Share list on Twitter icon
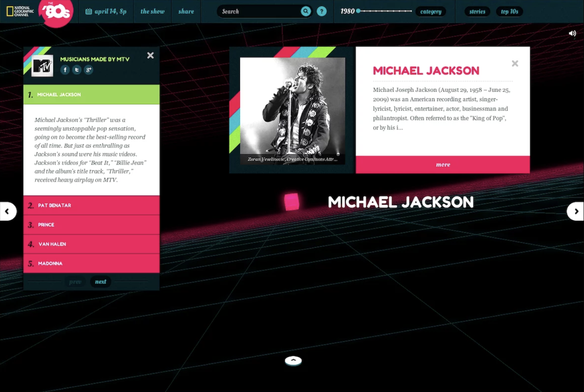 point(77,70)
